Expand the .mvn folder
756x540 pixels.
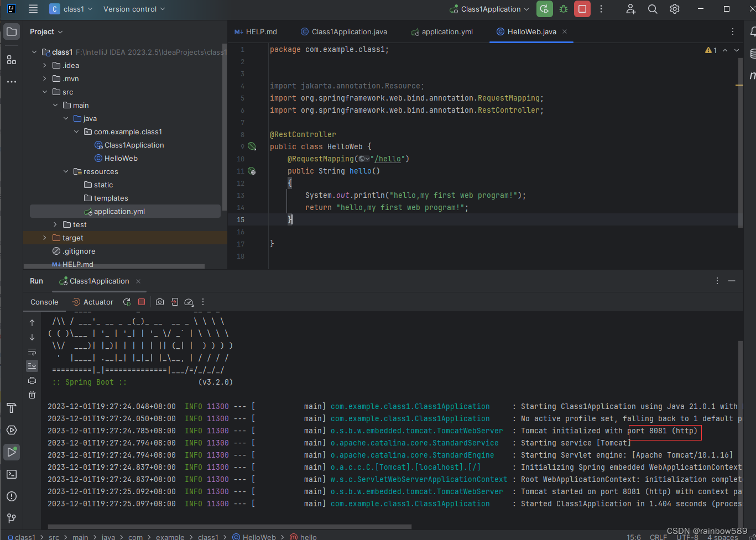click(45, 78)
